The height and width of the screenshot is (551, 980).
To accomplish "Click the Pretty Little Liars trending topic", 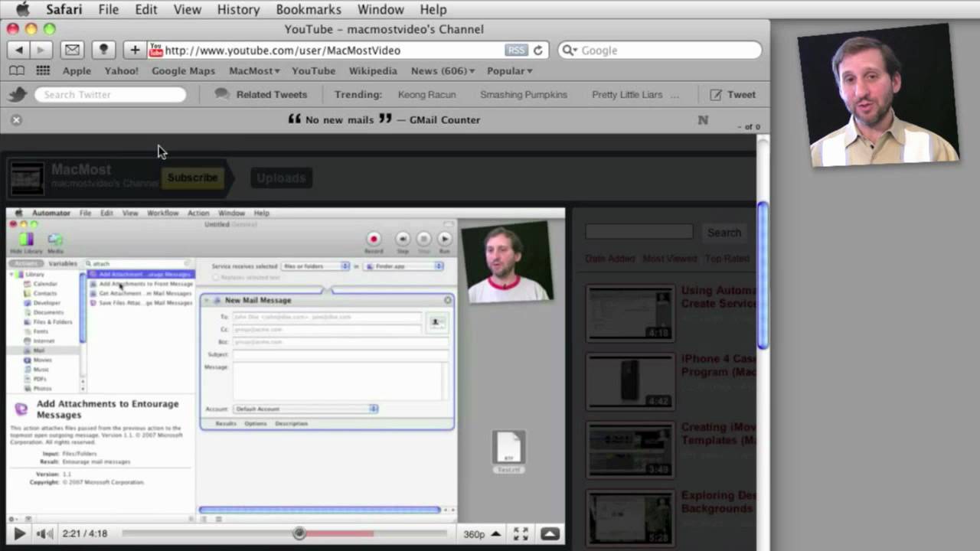I will (x=627, y=95).
